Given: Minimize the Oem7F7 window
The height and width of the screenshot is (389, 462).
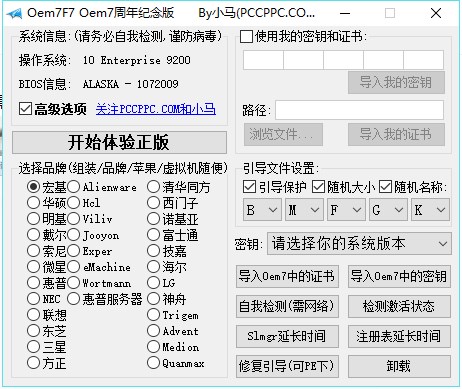Looking at the screenshot, I should click(x=345, y=13).
